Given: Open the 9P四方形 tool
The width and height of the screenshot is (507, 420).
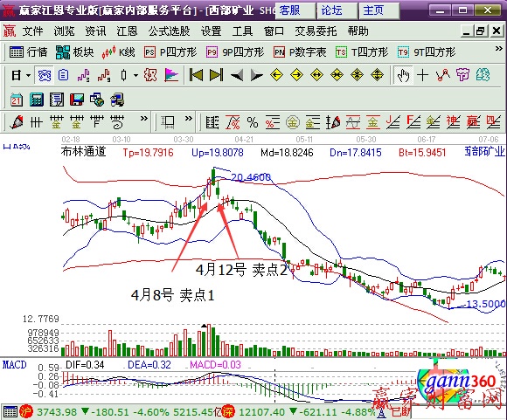Looking at the screenshot, I should click(x=235, y=52).
